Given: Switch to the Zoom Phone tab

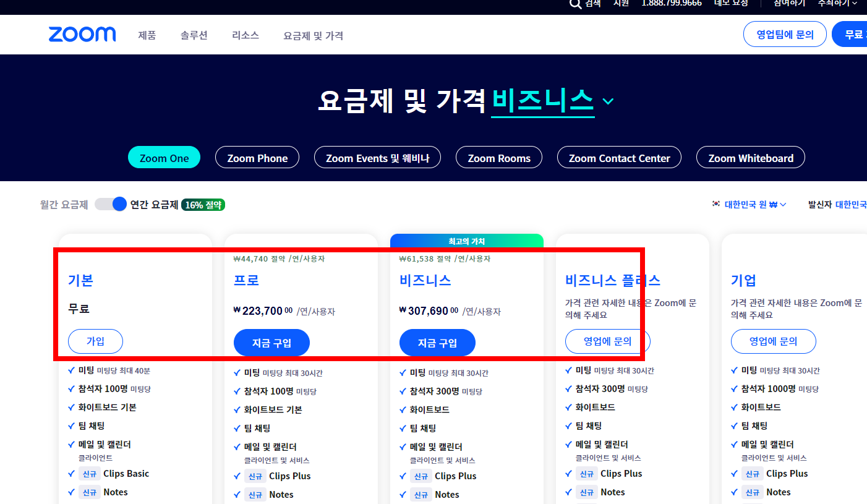Looking at the screenshot, I should point(257,158).
